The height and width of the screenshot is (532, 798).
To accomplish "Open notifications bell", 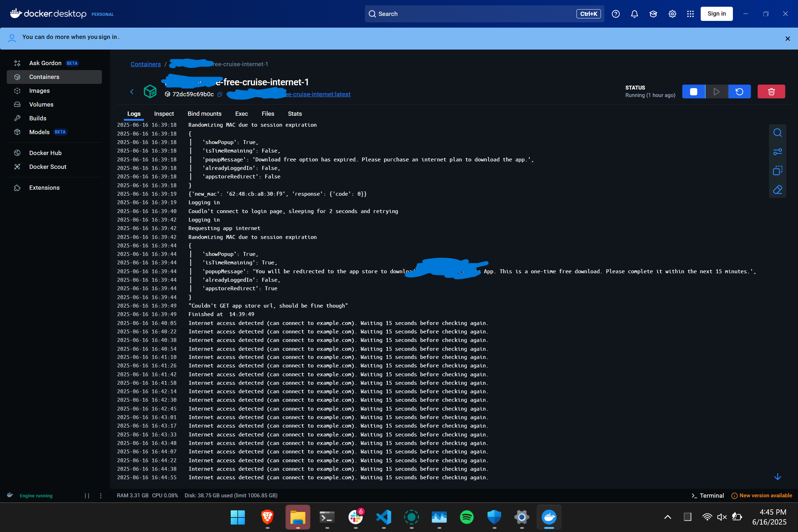I will (x=634, y=14).
